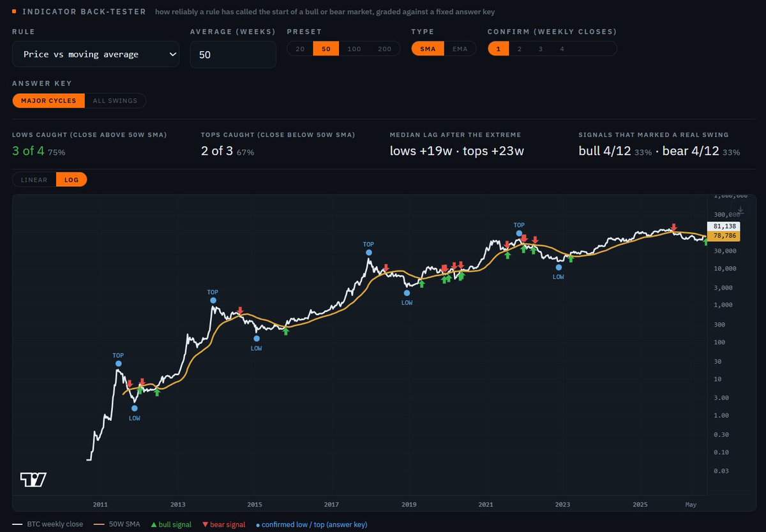Click the green bull arrow in 2023
The height and width of the screenshot is (532, 766).
point(571,258)
